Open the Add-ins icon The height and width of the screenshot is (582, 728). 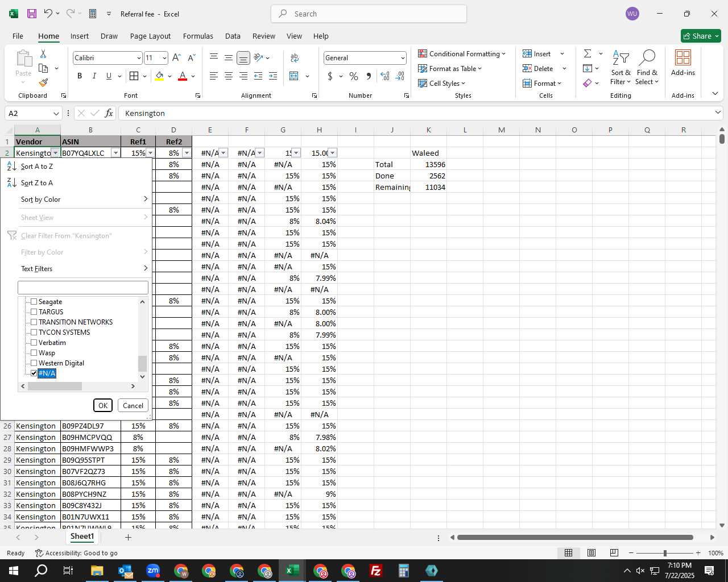[x=682, y=63]
